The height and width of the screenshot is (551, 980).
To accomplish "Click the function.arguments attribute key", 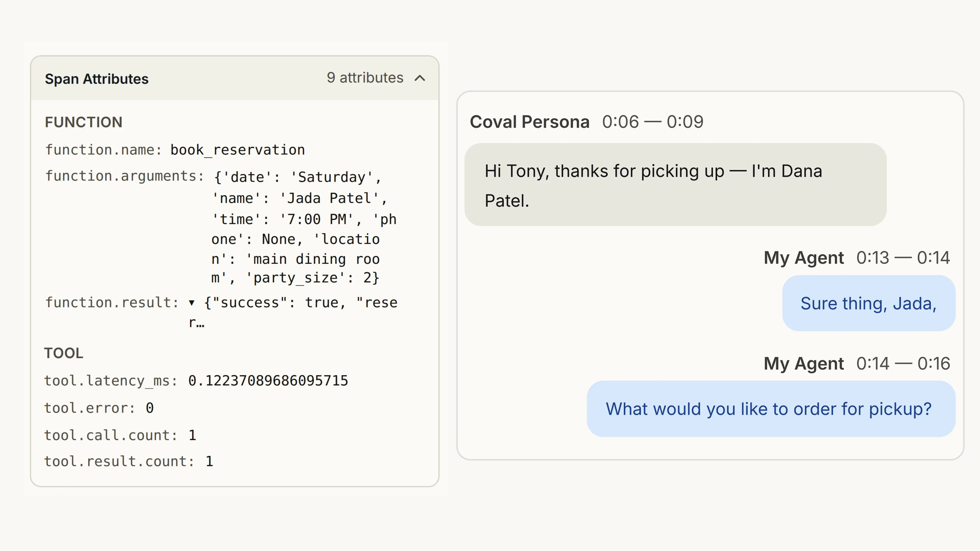I will pos(125,176).
